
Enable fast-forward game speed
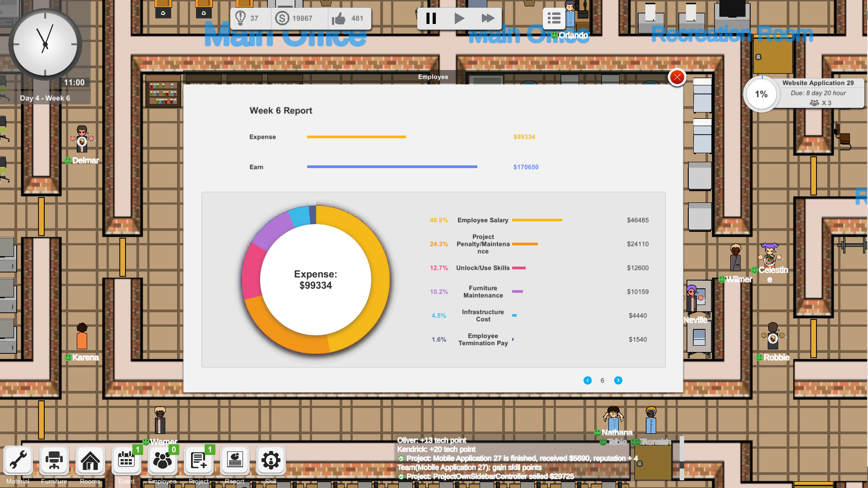point(488,18)
